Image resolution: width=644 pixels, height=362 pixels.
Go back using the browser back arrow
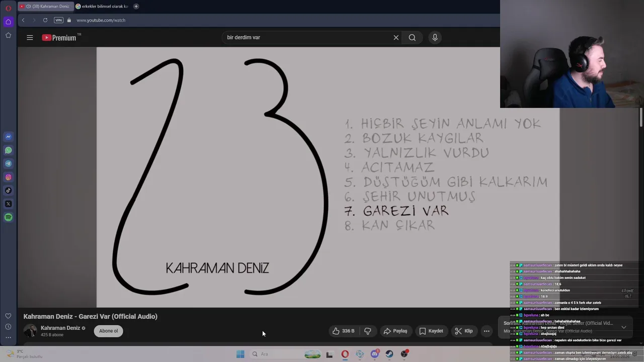click(x=23, y=20)
